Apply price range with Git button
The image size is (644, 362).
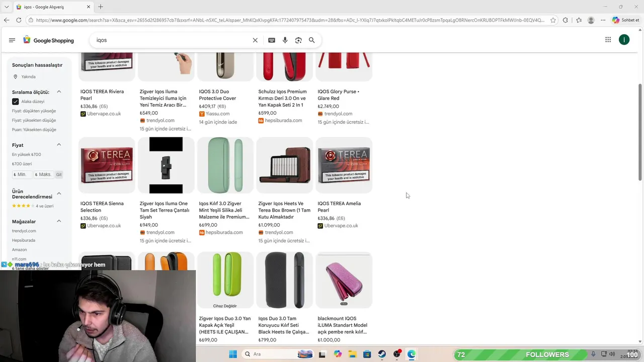[59, 174]
